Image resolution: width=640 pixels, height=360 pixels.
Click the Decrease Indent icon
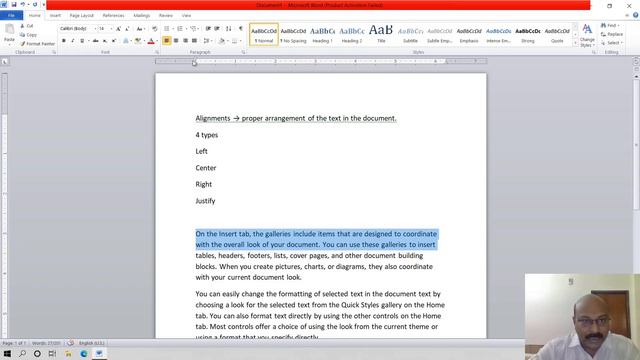[x=208, y=29]
